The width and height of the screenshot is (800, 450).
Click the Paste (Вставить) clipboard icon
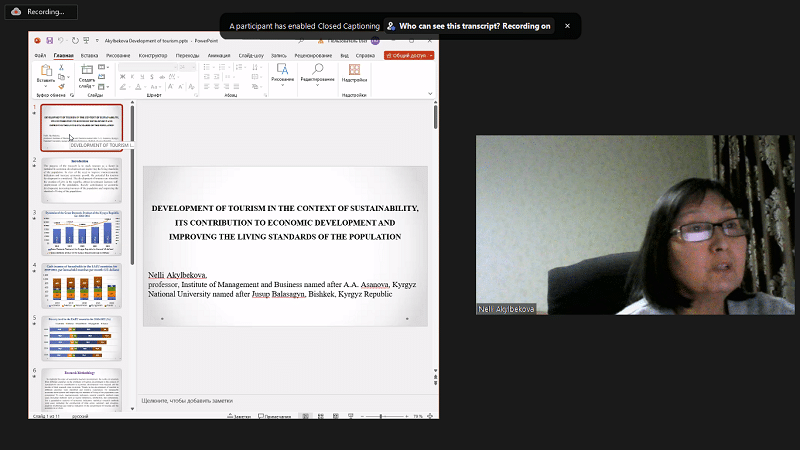pyautogui.click(x=45, y=71)
